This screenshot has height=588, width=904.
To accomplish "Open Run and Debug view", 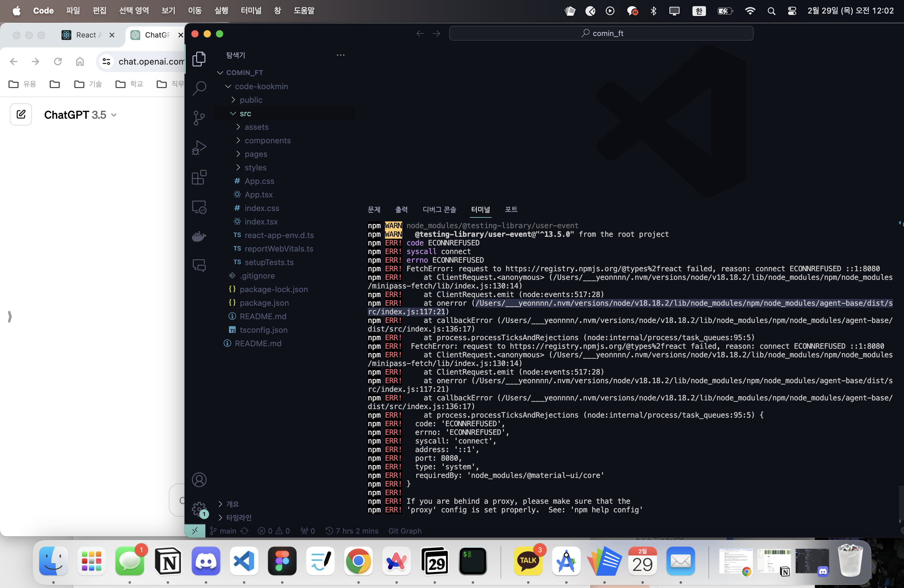I will coord(199,148).
